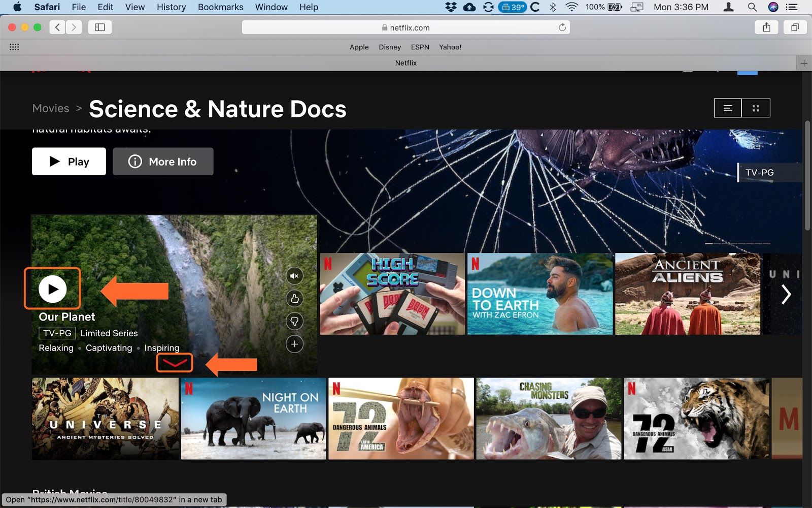Open Notification Center
Image resolution: width=812 pixels, height=508 pixels.
[792, 7]
